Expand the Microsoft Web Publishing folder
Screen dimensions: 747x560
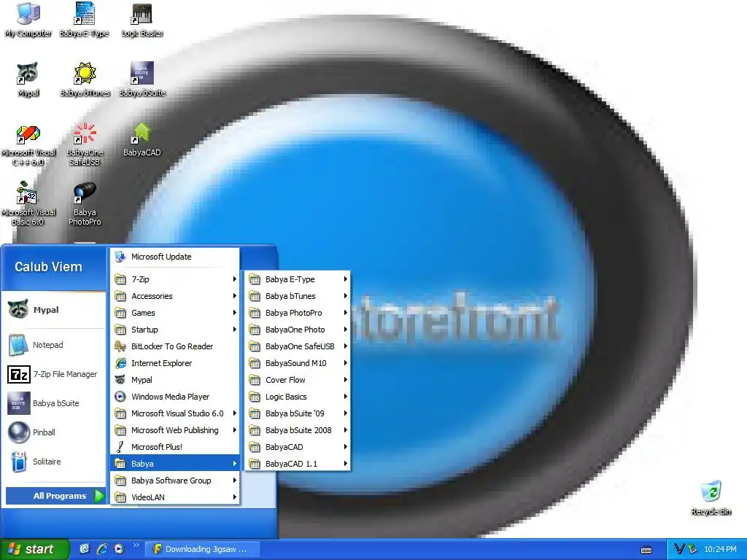tap(175, 430)
